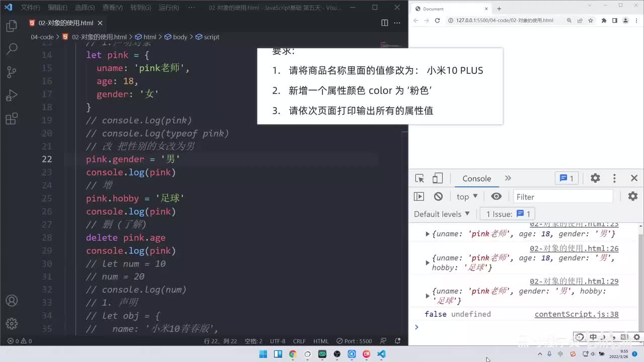
Task: Open the DevTools customize menu
Action: 614,178
